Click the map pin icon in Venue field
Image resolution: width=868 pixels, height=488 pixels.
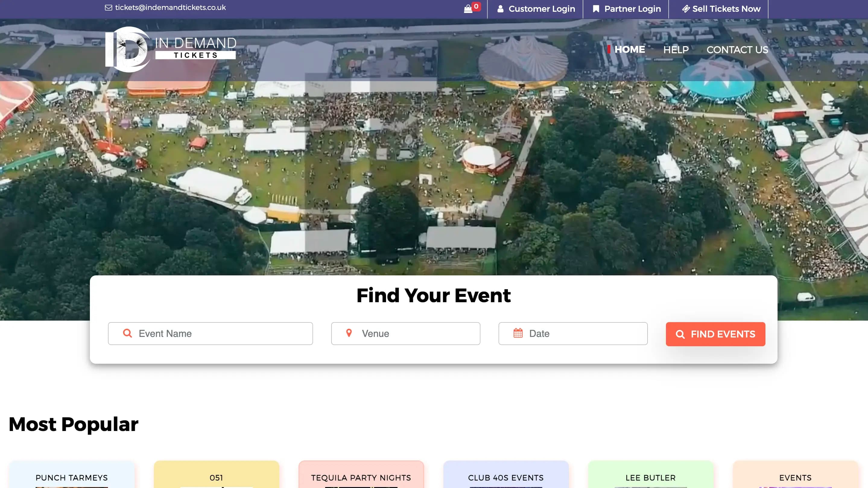[349, 333]
